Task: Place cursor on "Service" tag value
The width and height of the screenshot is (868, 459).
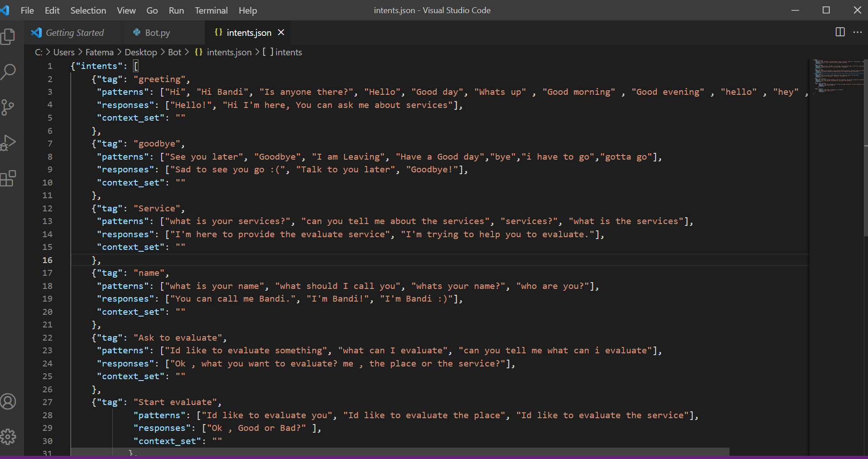Action: 157,209
